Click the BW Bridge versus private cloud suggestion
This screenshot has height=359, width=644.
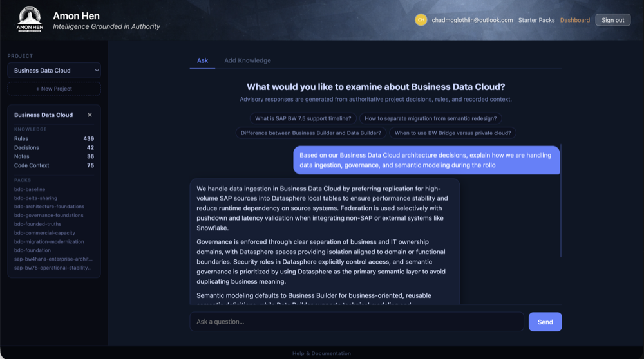[x=452, y=133]
